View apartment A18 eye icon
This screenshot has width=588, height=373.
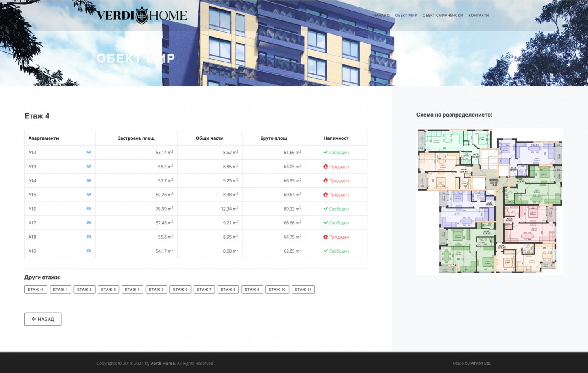point(89,237)
